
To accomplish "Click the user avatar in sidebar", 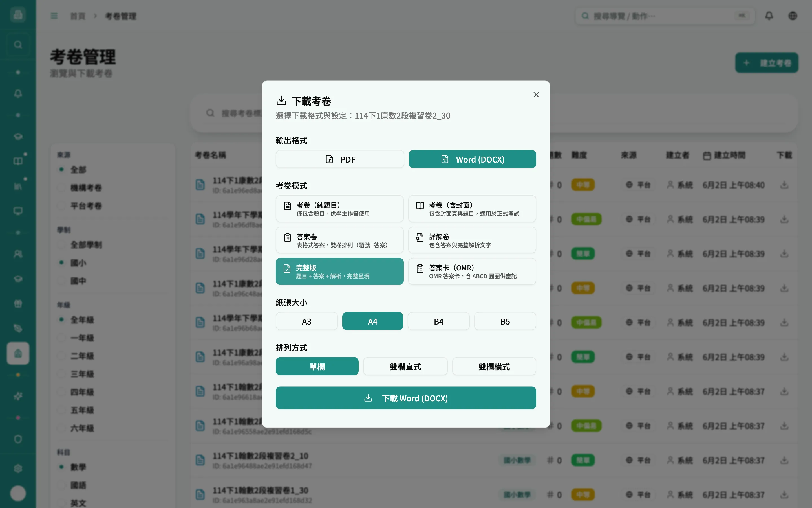I will tap(18, 493).
